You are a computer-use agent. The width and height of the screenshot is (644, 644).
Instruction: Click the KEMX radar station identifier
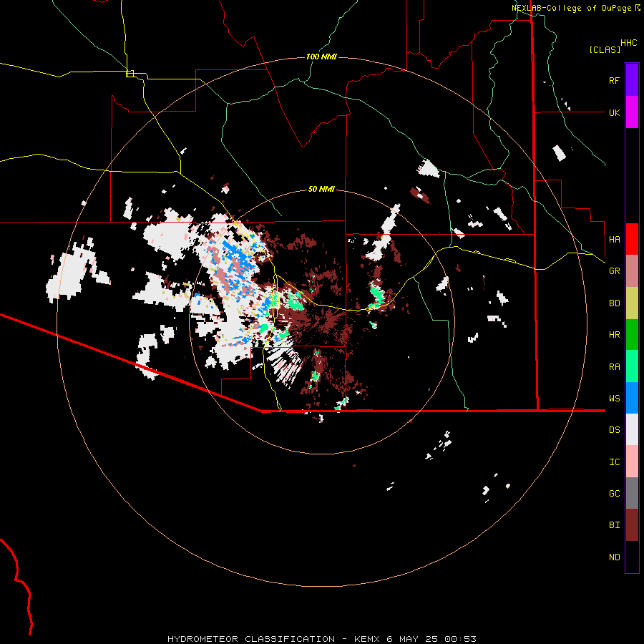pos(368,639)
